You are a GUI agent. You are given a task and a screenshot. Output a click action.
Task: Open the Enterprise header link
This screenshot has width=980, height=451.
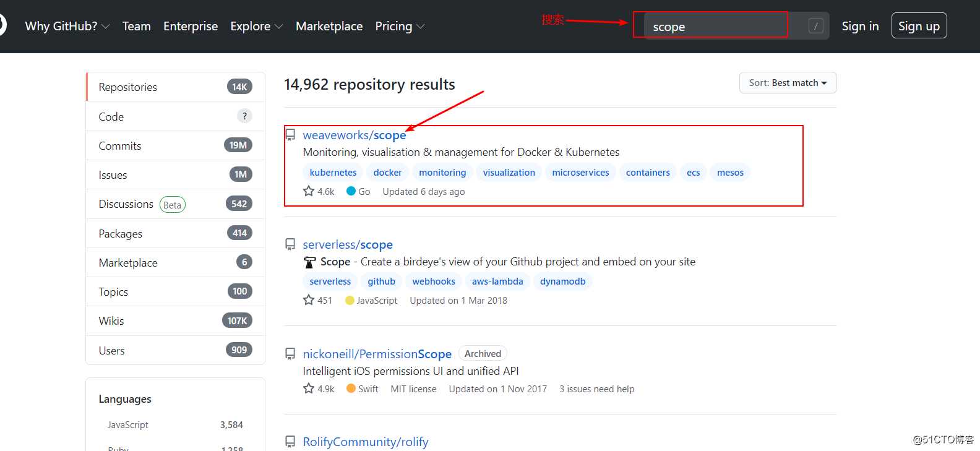point(191,26)
